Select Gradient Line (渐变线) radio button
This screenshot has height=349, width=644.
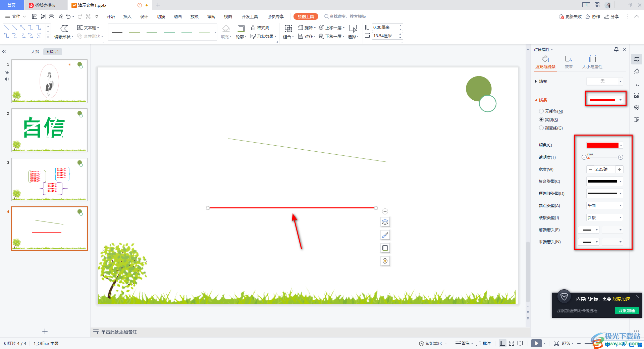point(541,128)
